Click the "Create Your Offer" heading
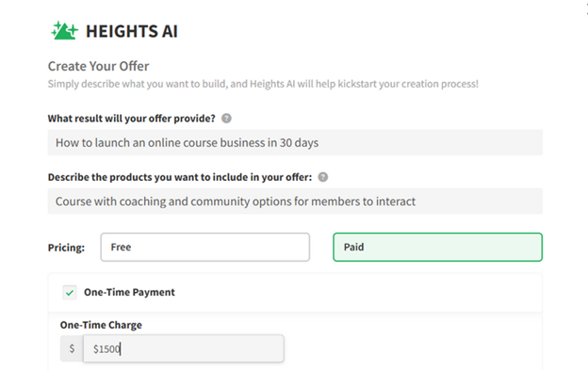Viewport: 588px width, 370px height. click(x=98, y=66)
